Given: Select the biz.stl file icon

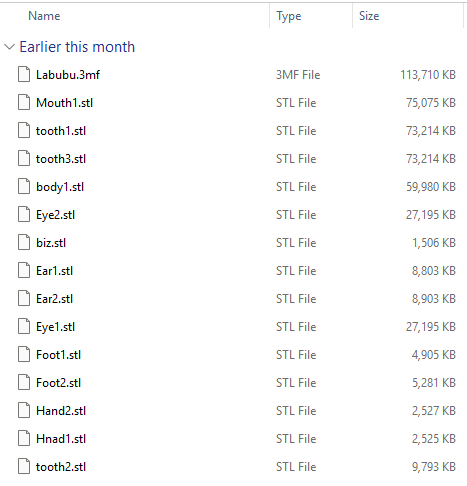Looking at the screenshot, I should click(24, 242).
